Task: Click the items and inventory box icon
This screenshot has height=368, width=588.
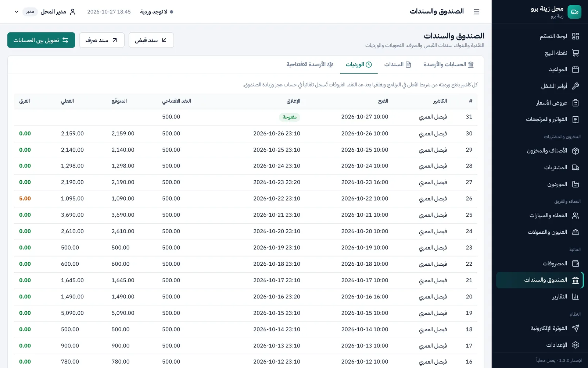Action: pos(576,151)
